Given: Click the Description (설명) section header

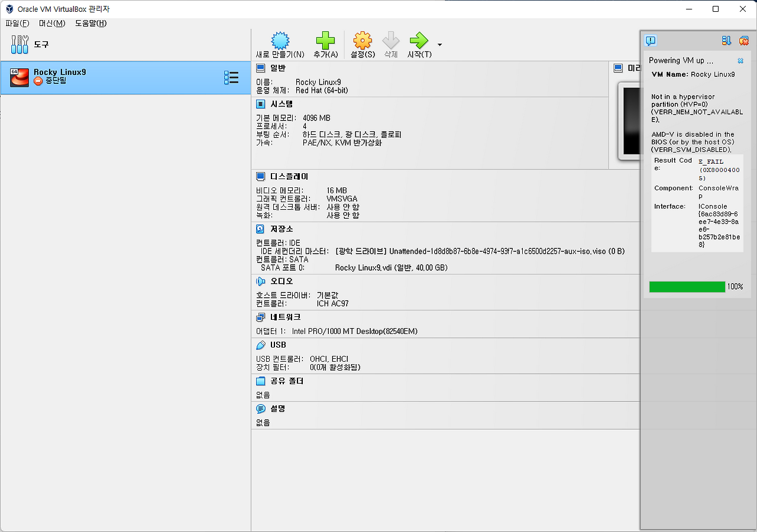Looking at the screenshot, I should tap(278, 409).
